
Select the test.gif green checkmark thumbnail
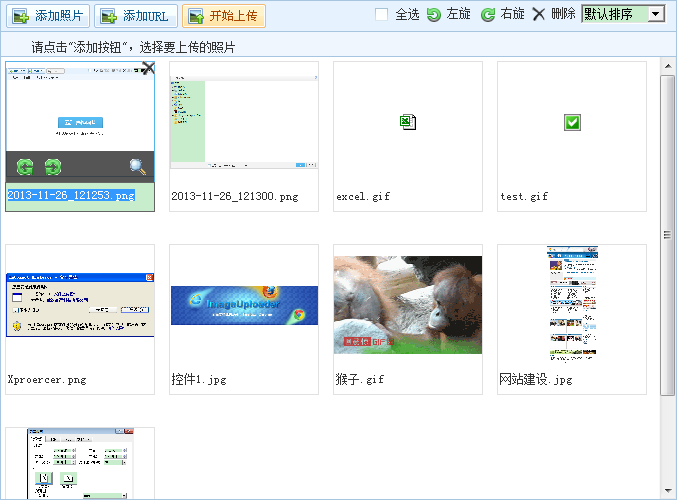click(x=572, y=122)
